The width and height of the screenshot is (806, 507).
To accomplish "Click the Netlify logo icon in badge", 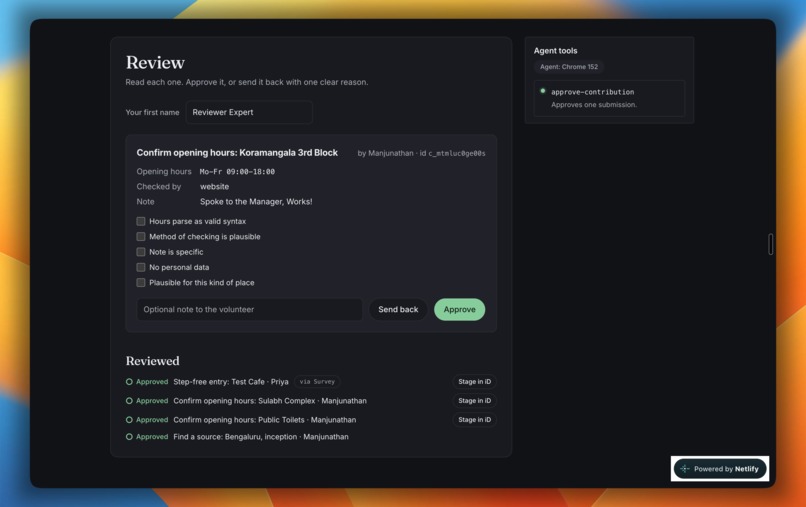I will tap(685, 469).
